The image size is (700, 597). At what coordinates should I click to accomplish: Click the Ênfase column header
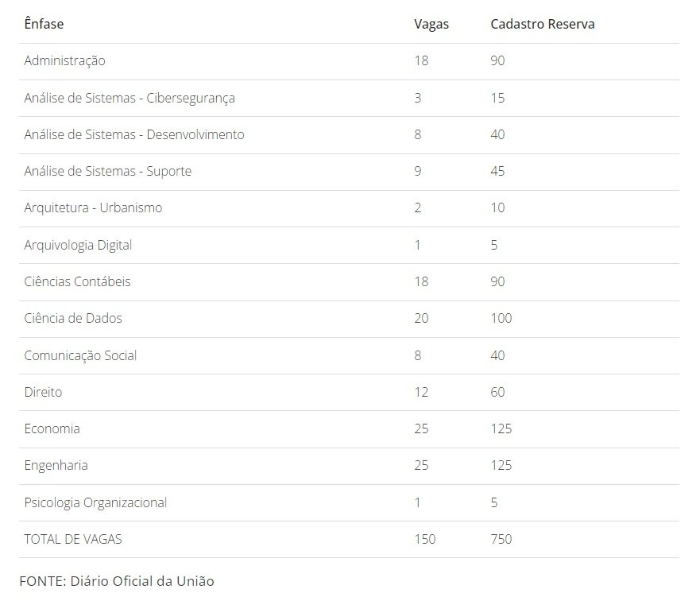(x=44, y=24)
